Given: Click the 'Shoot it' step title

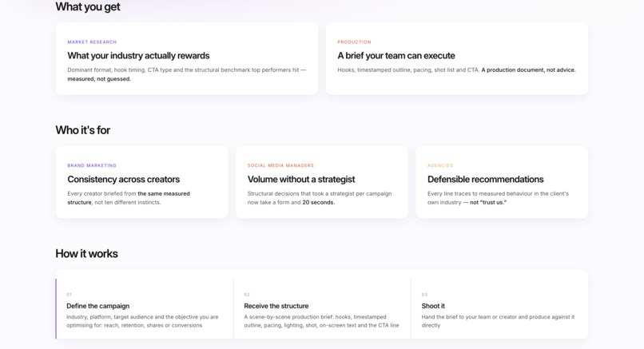Looking at the screenshot, I should [433, 306].
